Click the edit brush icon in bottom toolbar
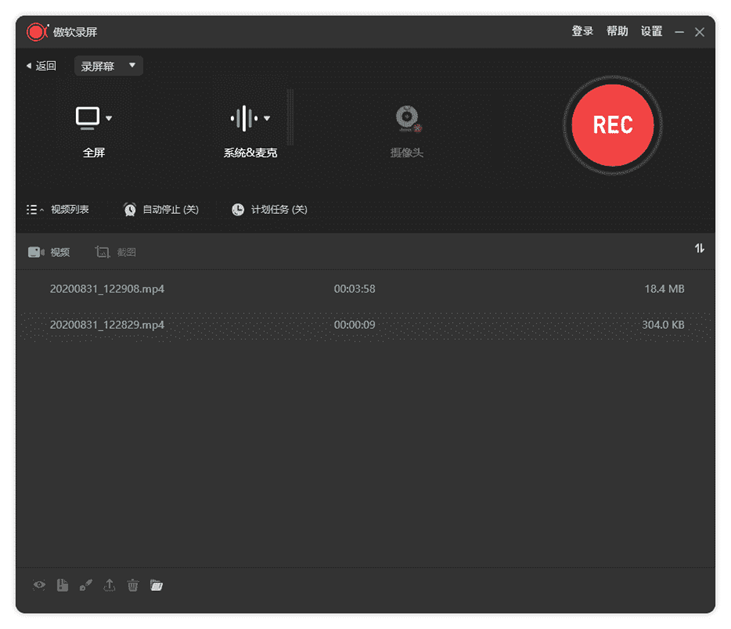 (x=86, y=585)
